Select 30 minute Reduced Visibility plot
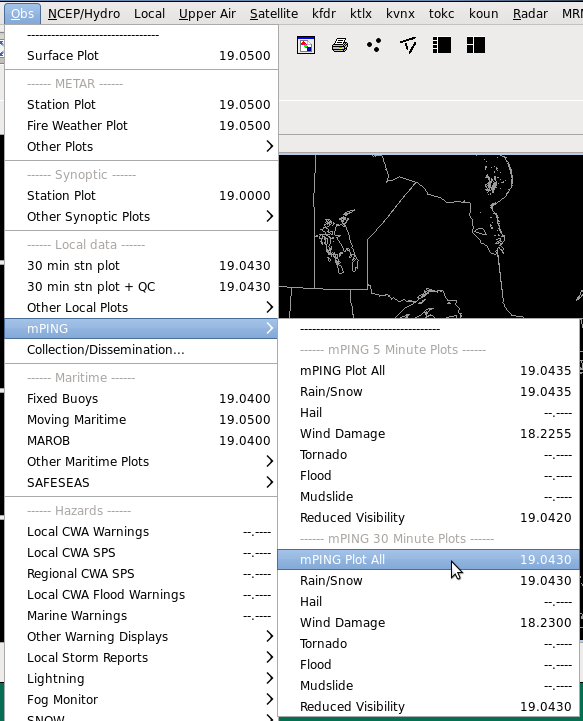 (429, 707)
